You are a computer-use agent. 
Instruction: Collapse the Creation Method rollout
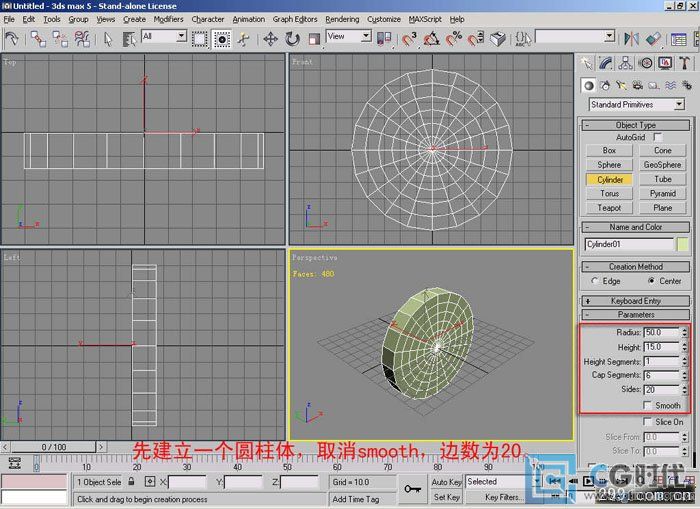[x=636, y=267]
